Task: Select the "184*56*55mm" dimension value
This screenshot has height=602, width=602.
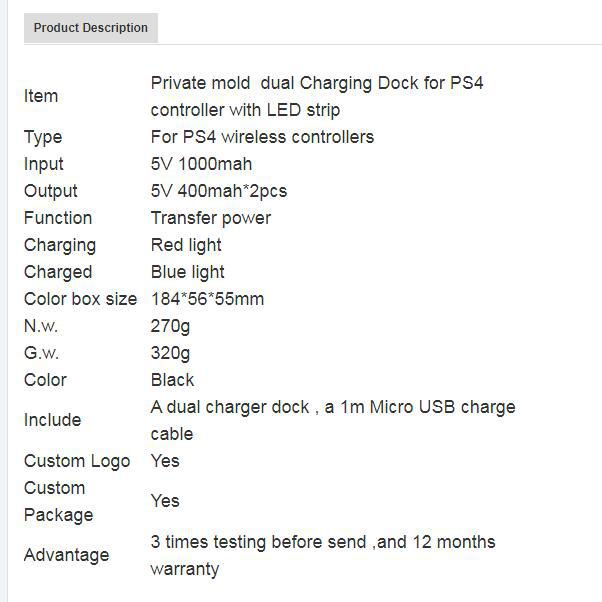Action: point(207,299)
